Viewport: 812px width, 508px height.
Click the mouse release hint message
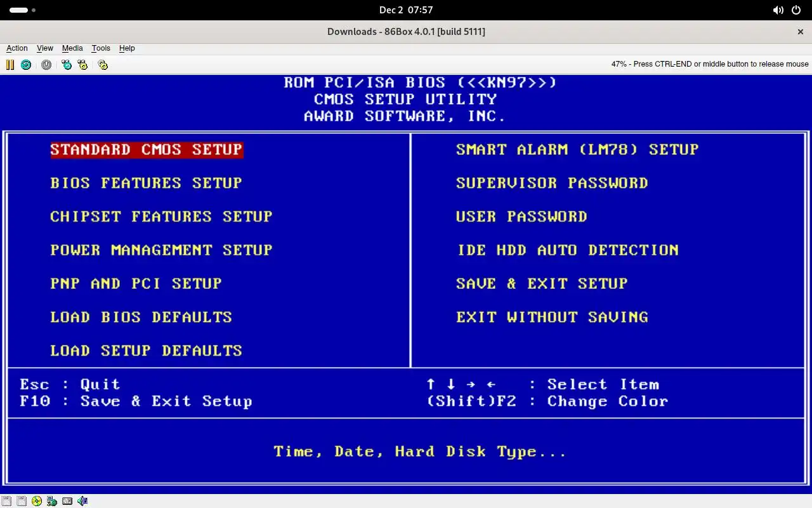pos(710,64)
